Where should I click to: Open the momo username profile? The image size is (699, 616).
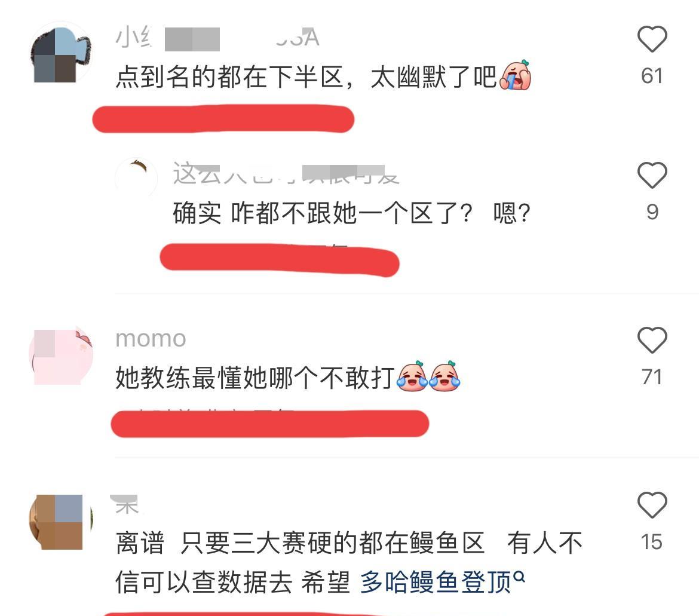coord(151,339)
